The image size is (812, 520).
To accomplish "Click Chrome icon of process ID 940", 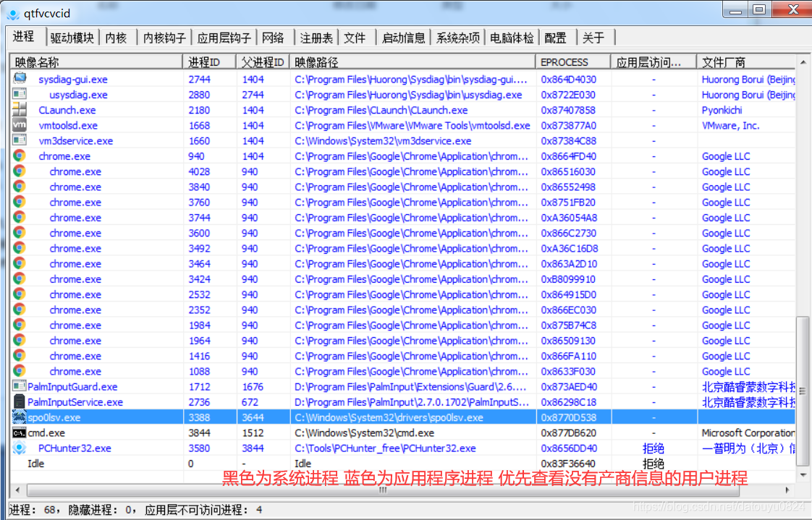I will tap(20, 155).
